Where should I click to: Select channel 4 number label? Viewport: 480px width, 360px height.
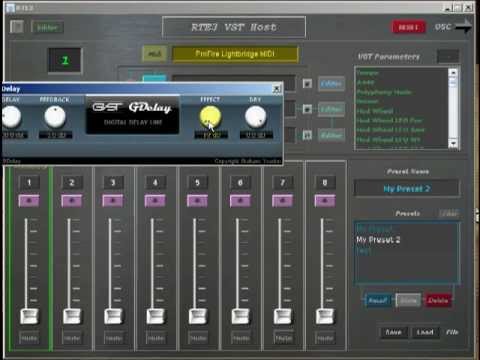(x=155, y=183)
